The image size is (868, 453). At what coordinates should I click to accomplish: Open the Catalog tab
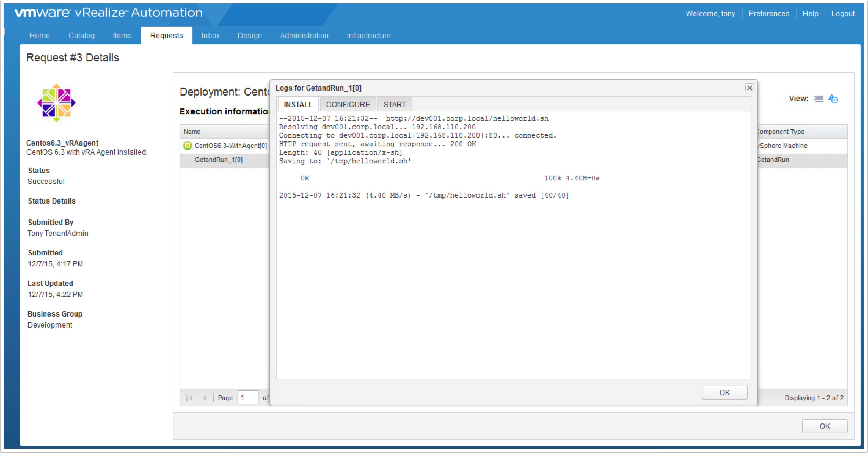(x=81, y=35)
